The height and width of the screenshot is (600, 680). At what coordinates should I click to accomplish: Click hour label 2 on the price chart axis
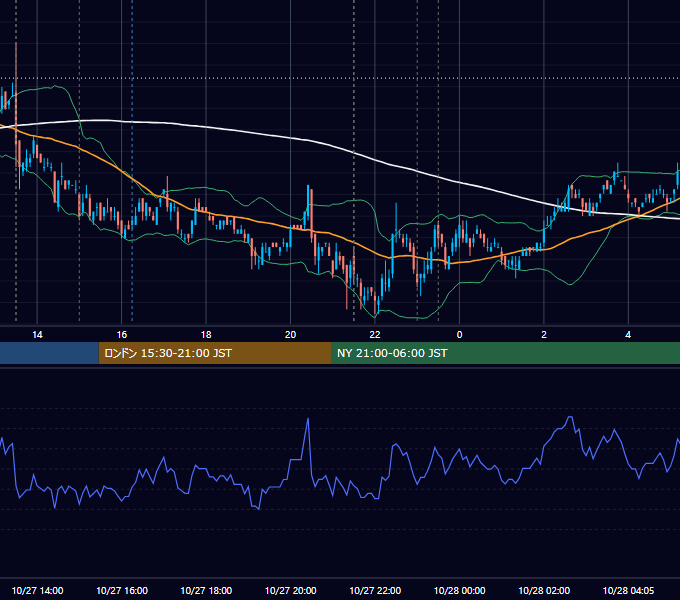[x=544, y=335]
